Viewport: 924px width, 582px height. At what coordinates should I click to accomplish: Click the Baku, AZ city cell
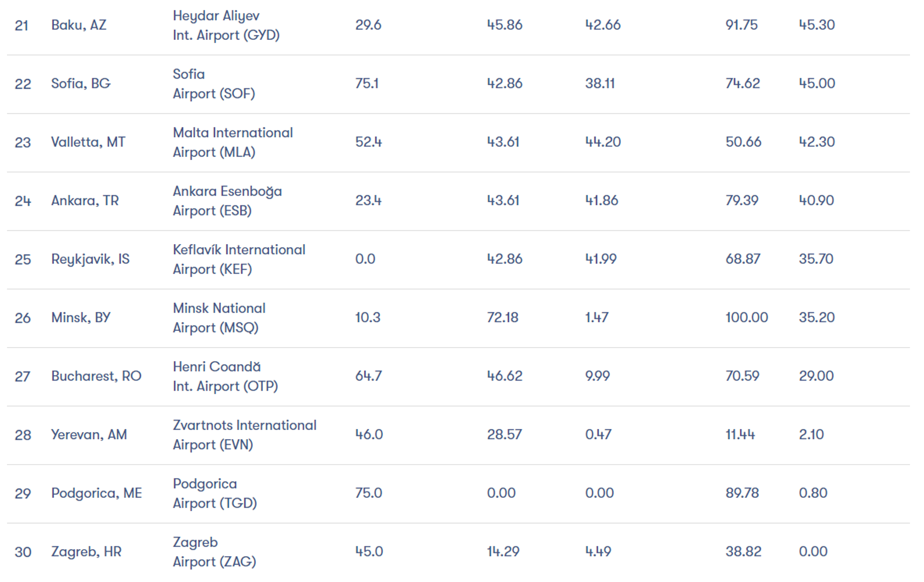tap(79, 25)
